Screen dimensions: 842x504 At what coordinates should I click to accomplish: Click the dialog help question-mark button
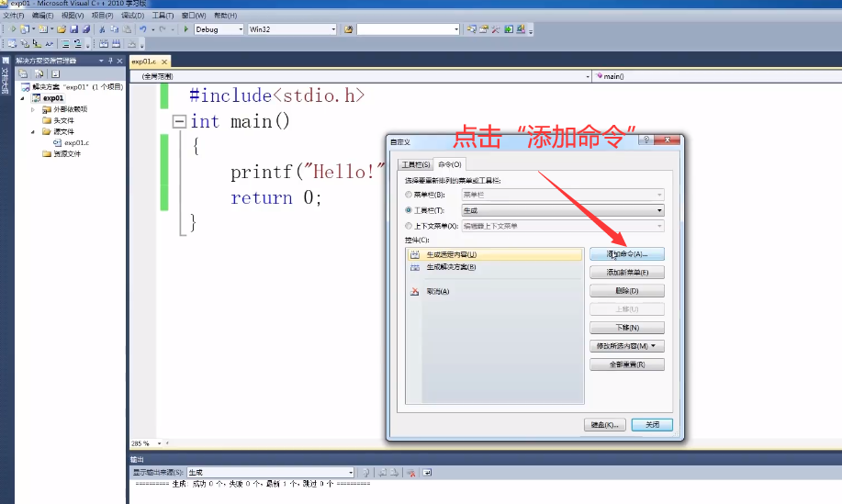point(646,140)
